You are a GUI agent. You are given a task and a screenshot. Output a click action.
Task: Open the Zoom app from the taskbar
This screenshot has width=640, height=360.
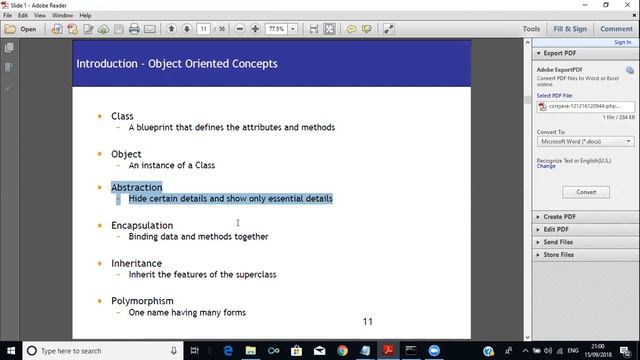(434, 351)
